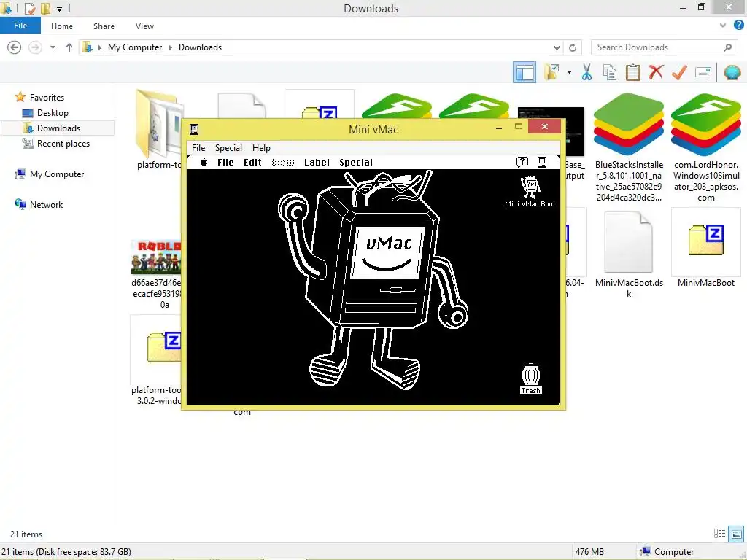Open the emulated Mac Label menu
747x560 pixels.
(317, 162)
